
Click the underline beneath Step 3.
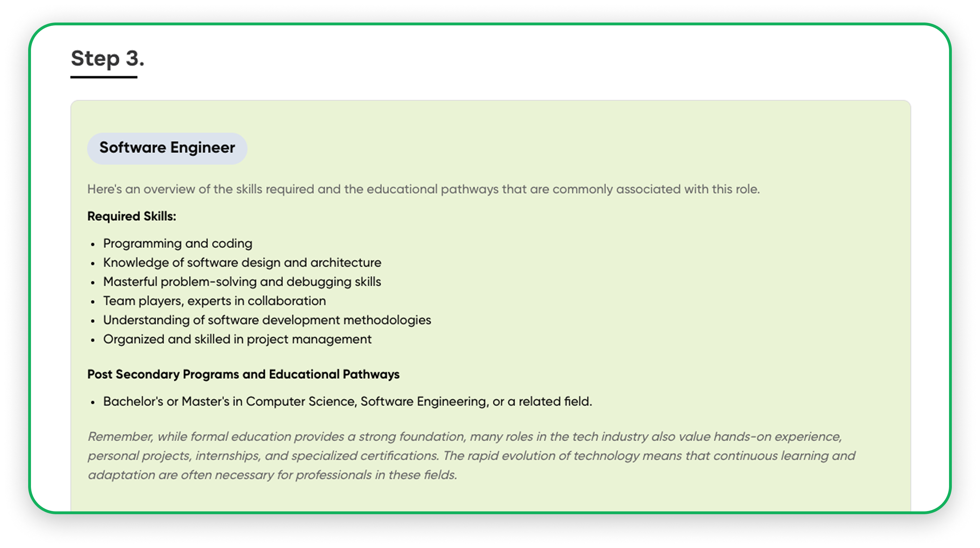pos(104,77)
